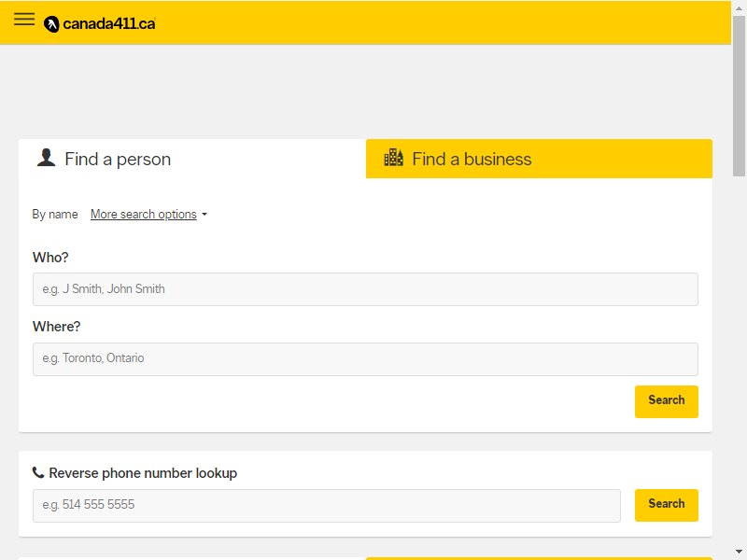Click the arrow next to More search options
Viewport: 747px width, 560px height.
(204, 215)
